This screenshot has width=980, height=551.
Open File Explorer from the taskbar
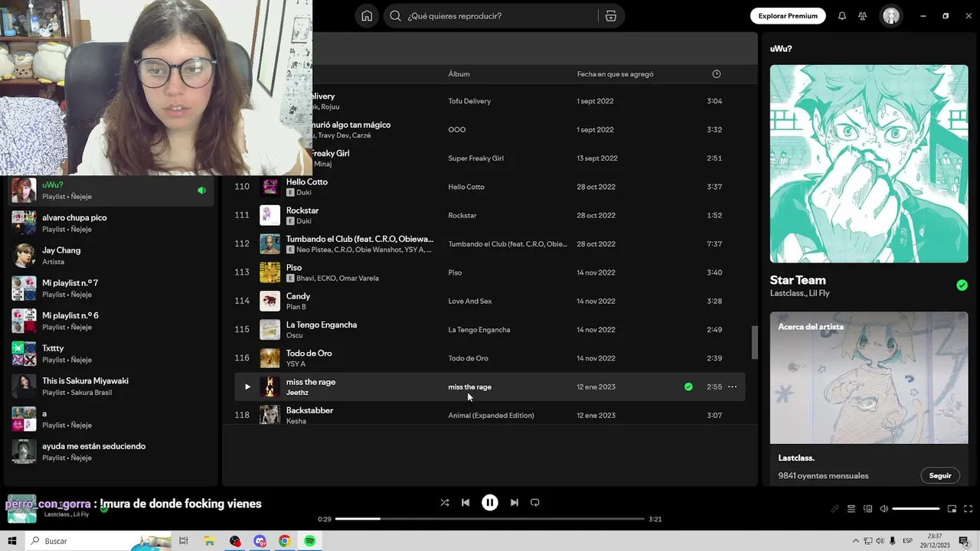coord(209,541)
